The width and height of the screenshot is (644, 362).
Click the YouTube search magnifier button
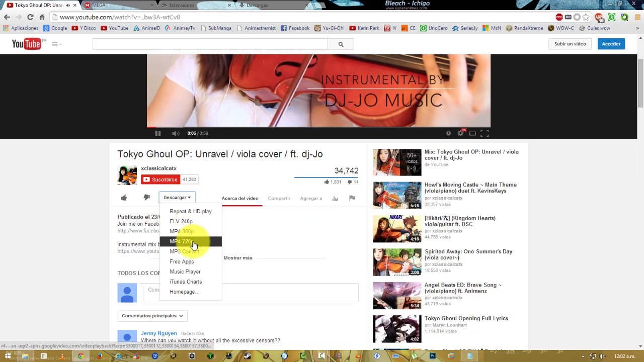point(341,44)
